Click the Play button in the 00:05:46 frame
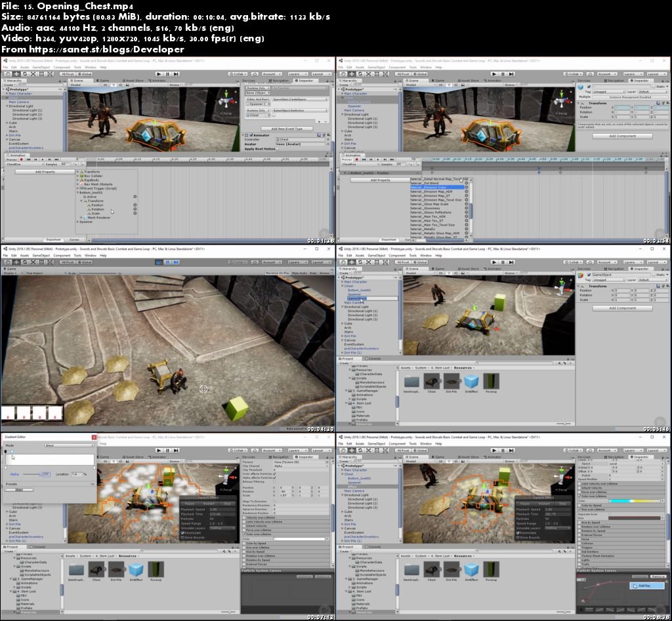The width and height of the screenshot is (672, 621). pyautogui.click(x=494, y=262)
